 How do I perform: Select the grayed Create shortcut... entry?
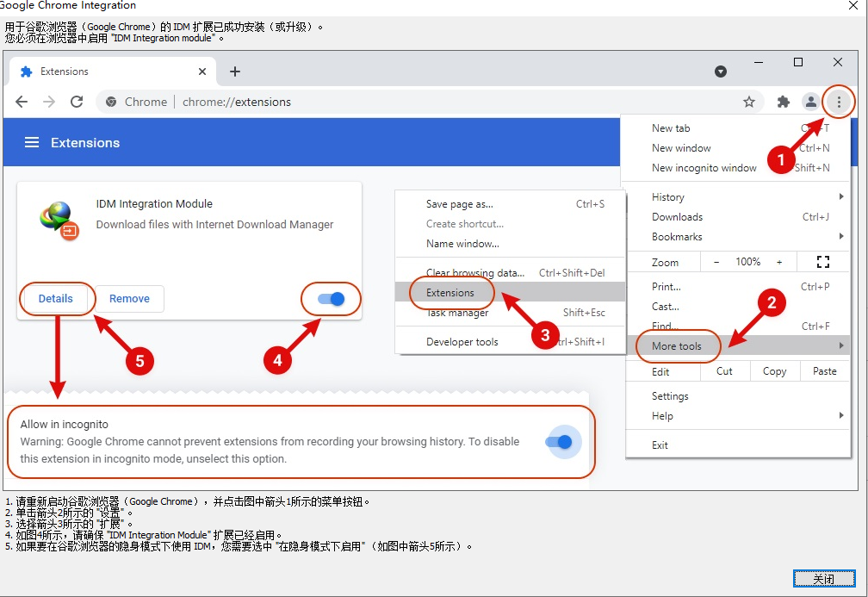510,224
